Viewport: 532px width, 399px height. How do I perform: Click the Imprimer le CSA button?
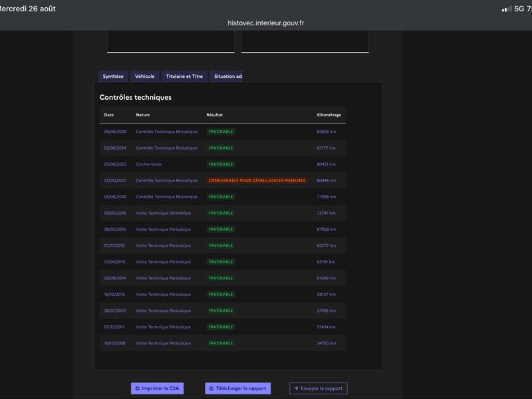(x=157, y=388)
